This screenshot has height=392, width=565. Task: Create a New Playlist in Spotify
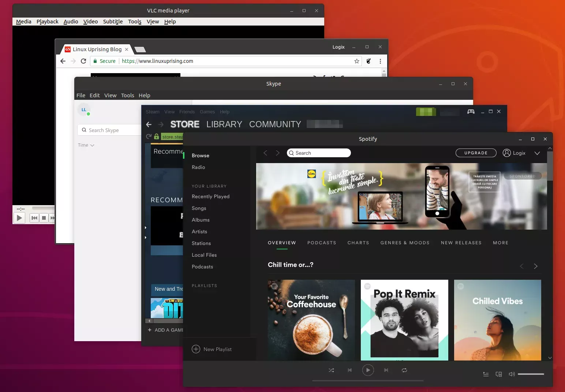(212, 349)
